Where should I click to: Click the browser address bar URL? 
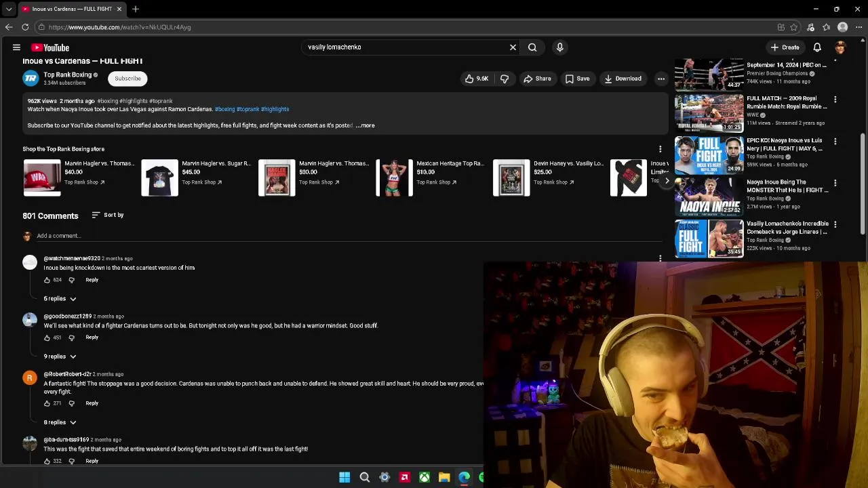pyautogui.click(x=119, y=27)
